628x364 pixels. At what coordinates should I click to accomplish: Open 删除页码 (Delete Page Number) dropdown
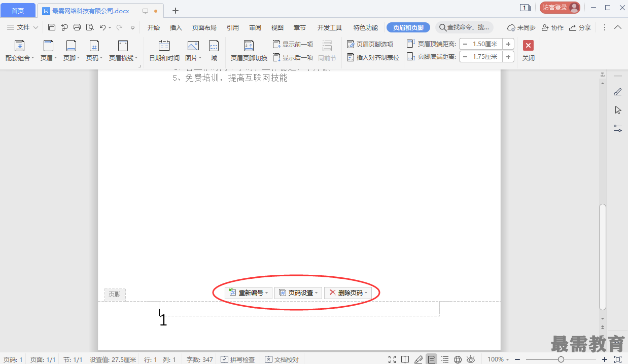tap(348, 293)
